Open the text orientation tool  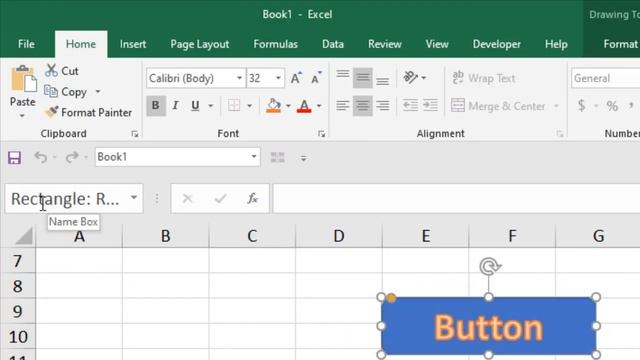410,77
